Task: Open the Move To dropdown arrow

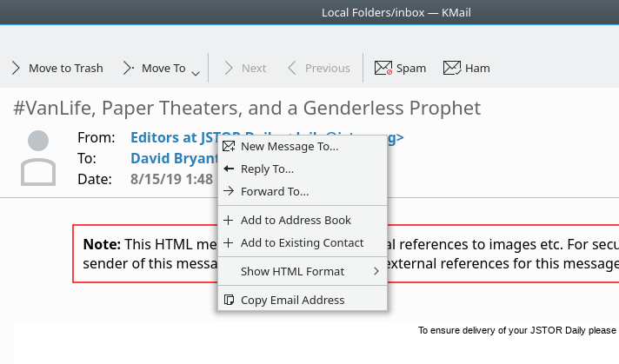Action: [x=196, y=73]
